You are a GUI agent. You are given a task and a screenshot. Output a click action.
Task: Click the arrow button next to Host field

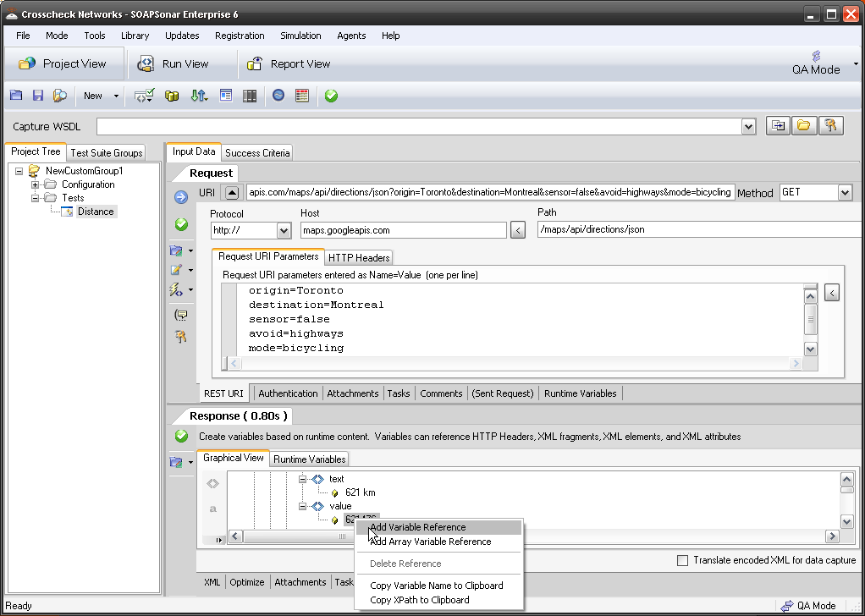coord(517,230)
